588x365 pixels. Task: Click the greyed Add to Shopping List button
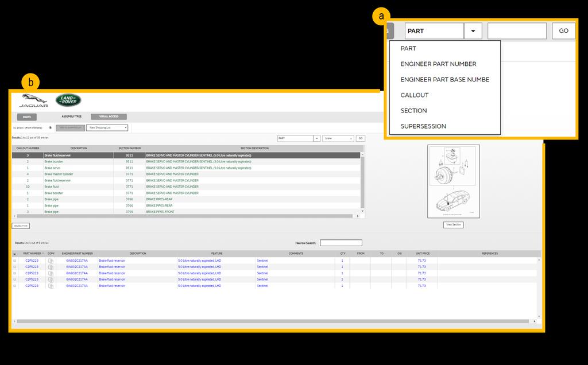[71, 128]
